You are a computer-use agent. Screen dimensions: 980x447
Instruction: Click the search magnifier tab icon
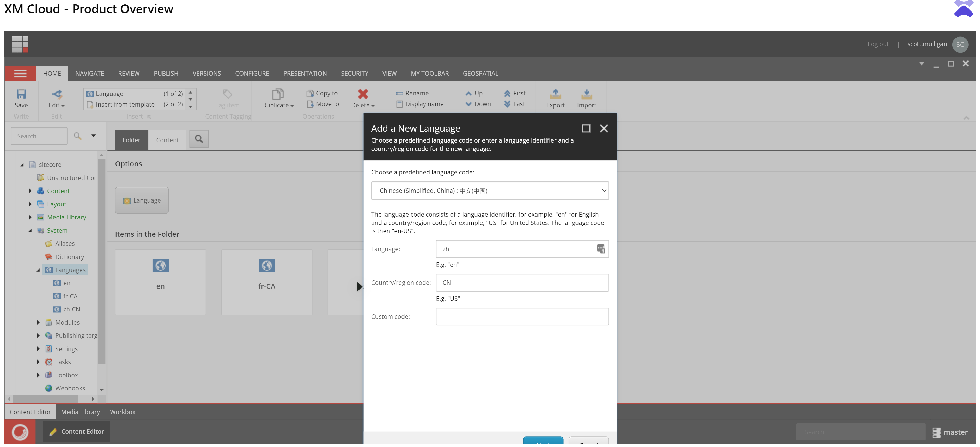click(x=199, y=139)
